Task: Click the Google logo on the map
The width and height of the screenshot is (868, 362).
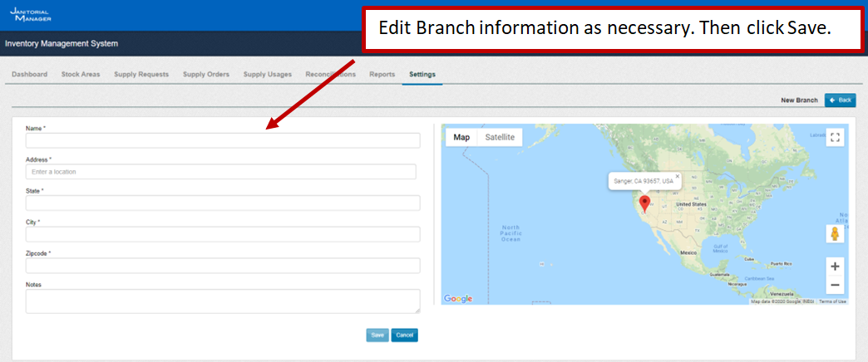Action: coord(458,299)
